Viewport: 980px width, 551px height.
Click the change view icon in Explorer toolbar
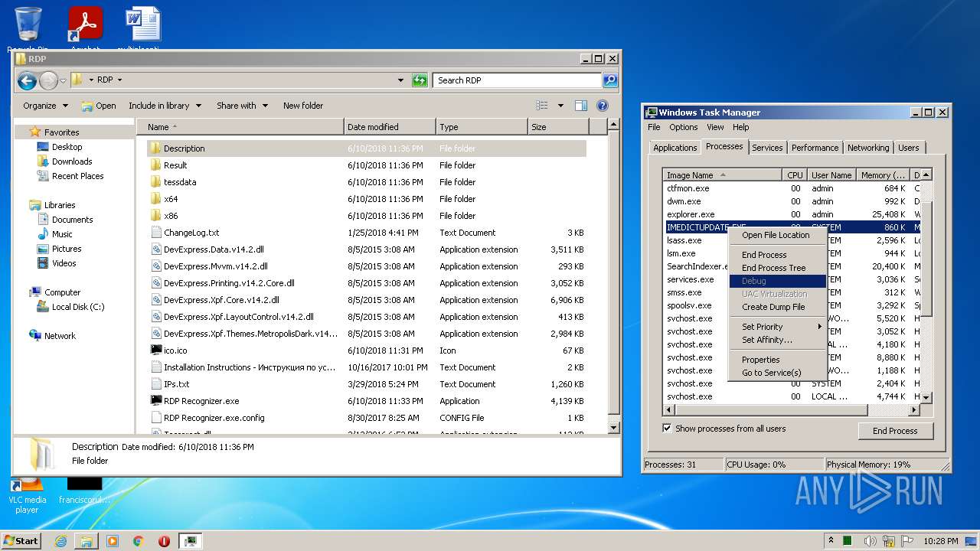542,106
